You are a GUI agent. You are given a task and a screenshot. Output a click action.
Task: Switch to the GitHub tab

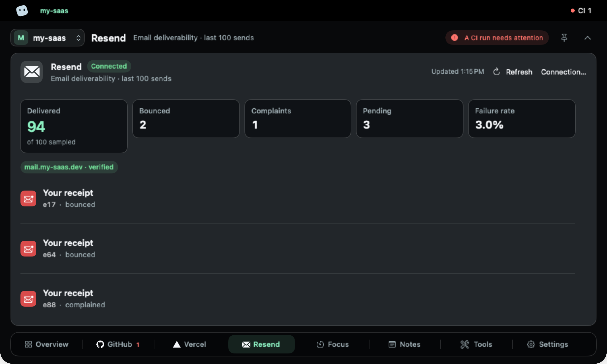pos(118,344)
